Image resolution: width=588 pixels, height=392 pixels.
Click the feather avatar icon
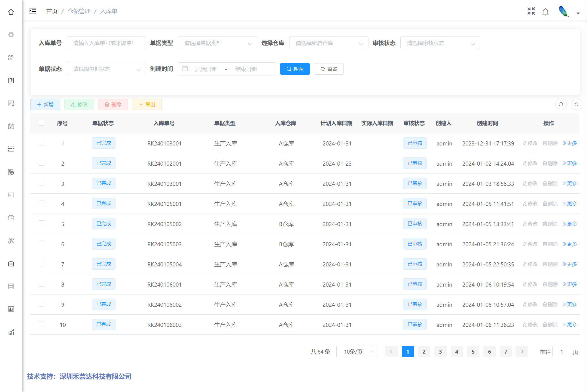point(564,11)
